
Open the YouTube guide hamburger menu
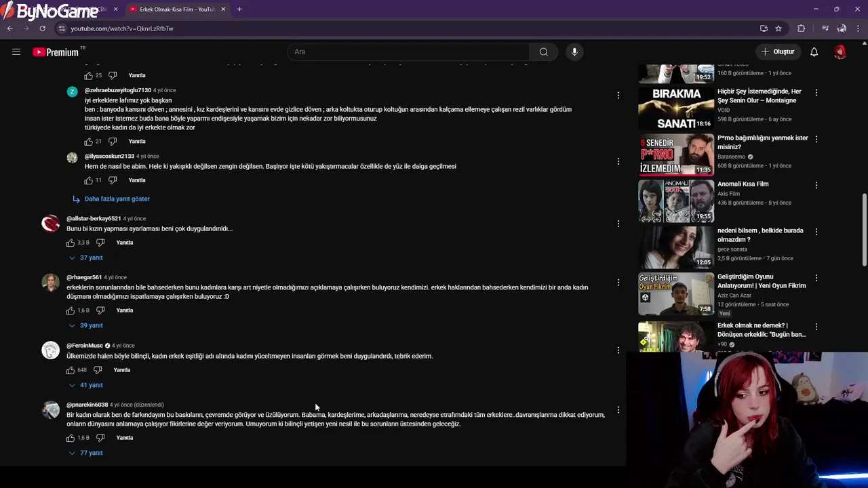(16, 52)
